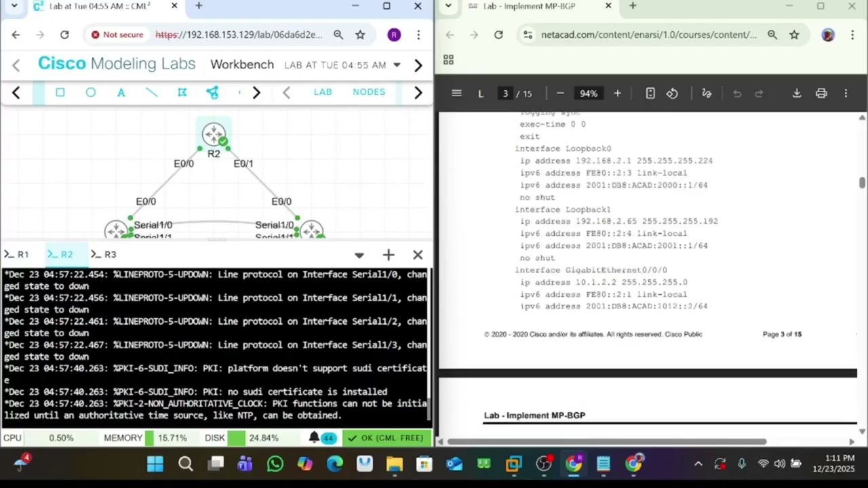This screenshot has width=868, height=488.
Task: Select the rectangle annotation tool in CML
Action: 60,92
